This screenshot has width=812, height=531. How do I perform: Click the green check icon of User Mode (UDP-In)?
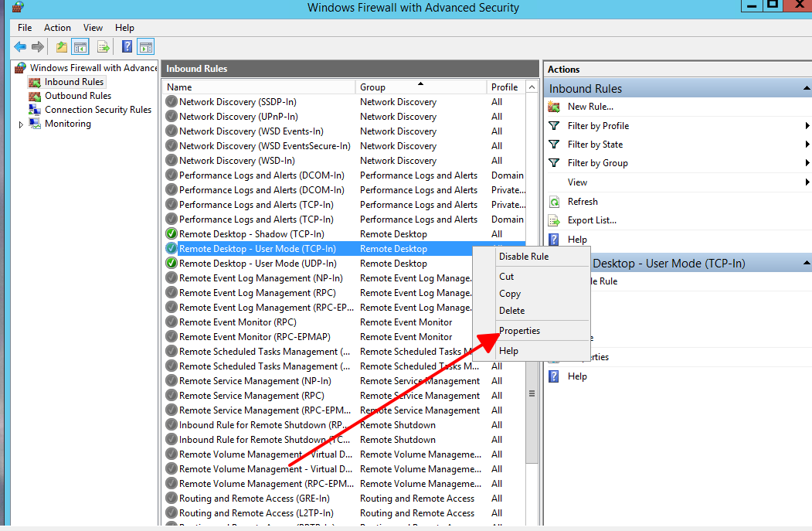tap(172, 263)
